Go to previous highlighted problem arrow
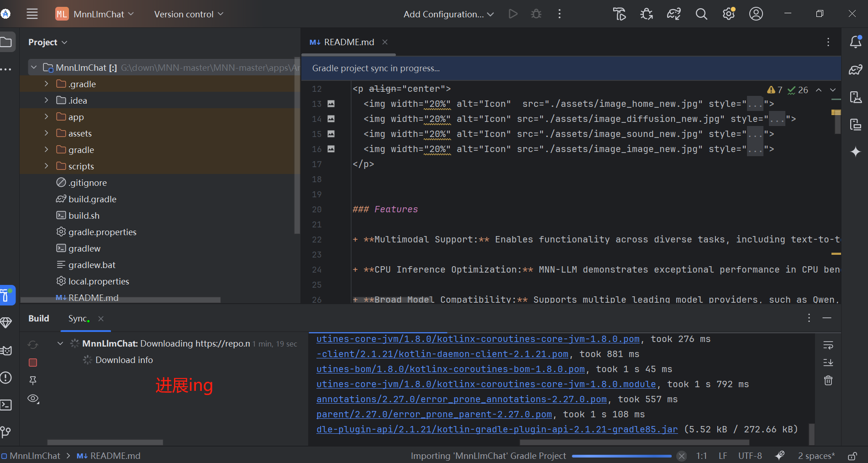This screenshot has height=463, width=868. 819,90
